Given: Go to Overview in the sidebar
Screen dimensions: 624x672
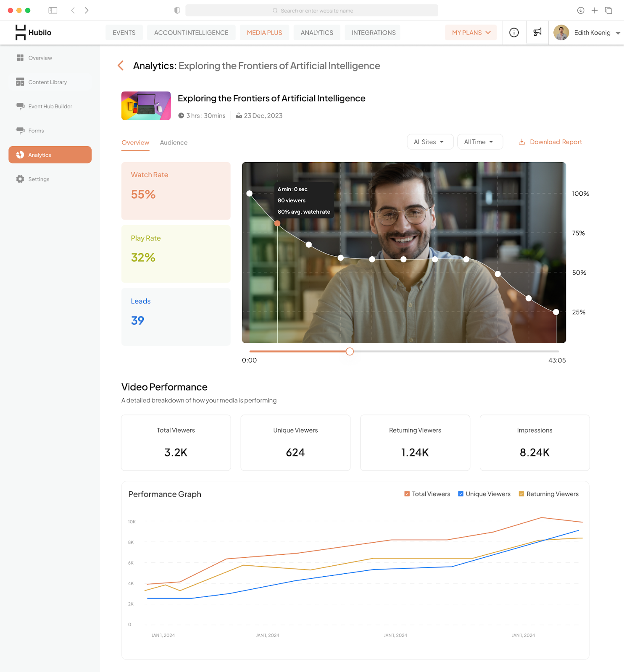Looking at the screenshot, I should pos(50,58).
